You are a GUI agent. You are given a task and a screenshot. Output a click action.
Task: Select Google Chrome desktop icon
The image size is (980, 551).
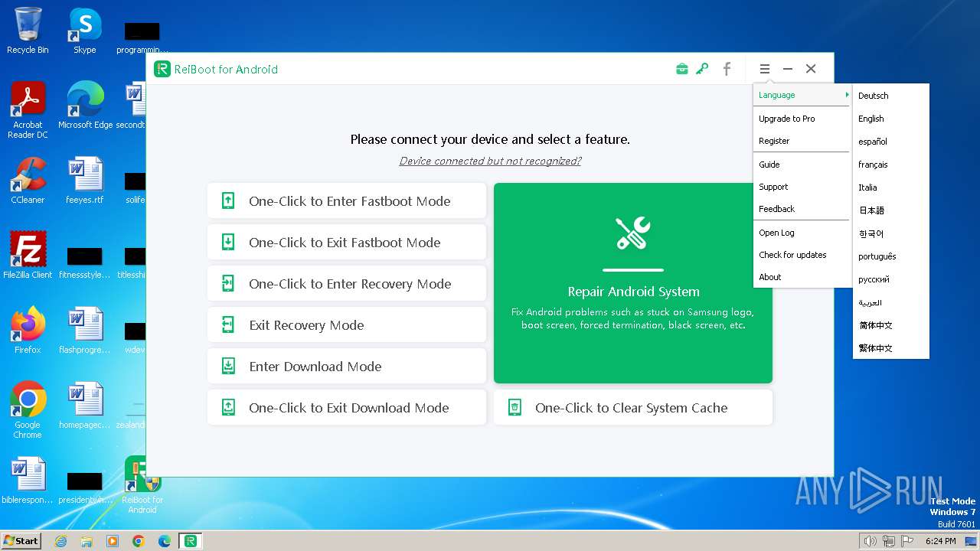click(x=28, y=410)
